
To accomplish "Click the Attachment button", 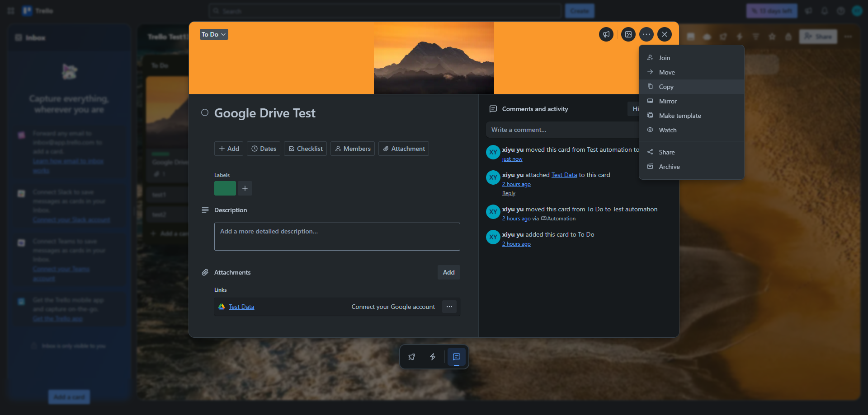I will click(404, 149).
